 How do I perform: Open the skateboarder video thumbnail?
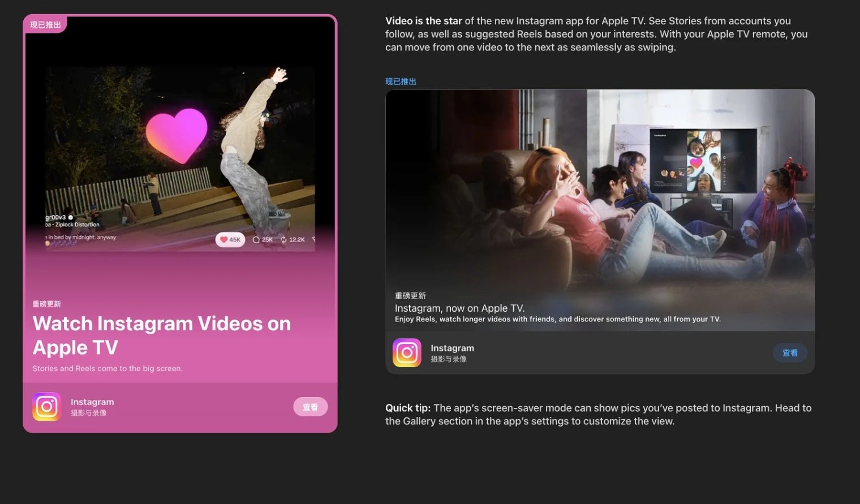[180, 159]
